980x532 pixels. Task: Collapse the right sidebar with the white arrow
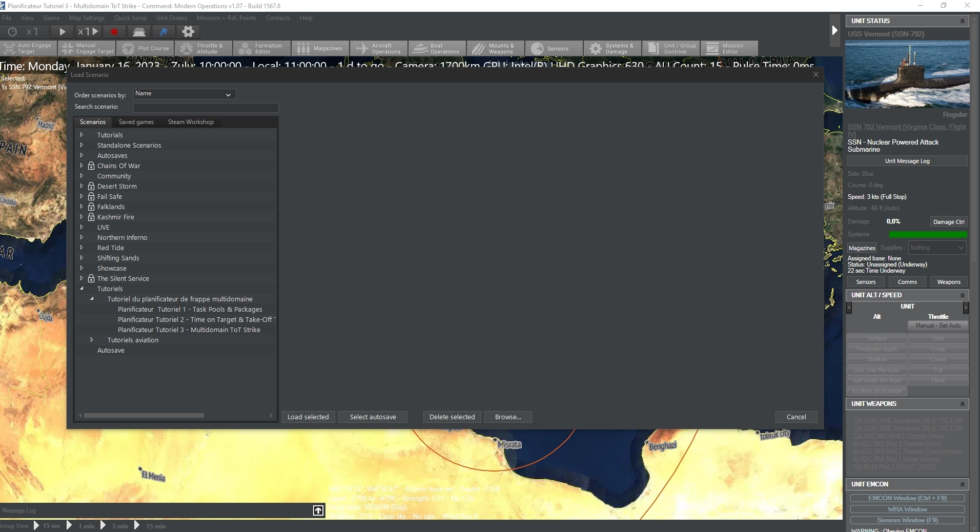[x=834, y=31]
